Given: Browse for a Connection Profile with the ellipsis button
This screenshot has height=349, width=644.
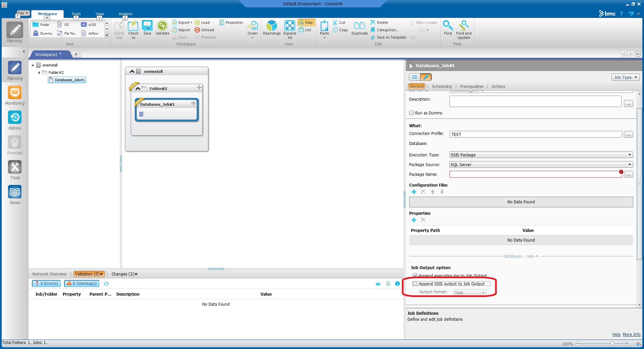Looking at the screenshot, I should [629, 135].
